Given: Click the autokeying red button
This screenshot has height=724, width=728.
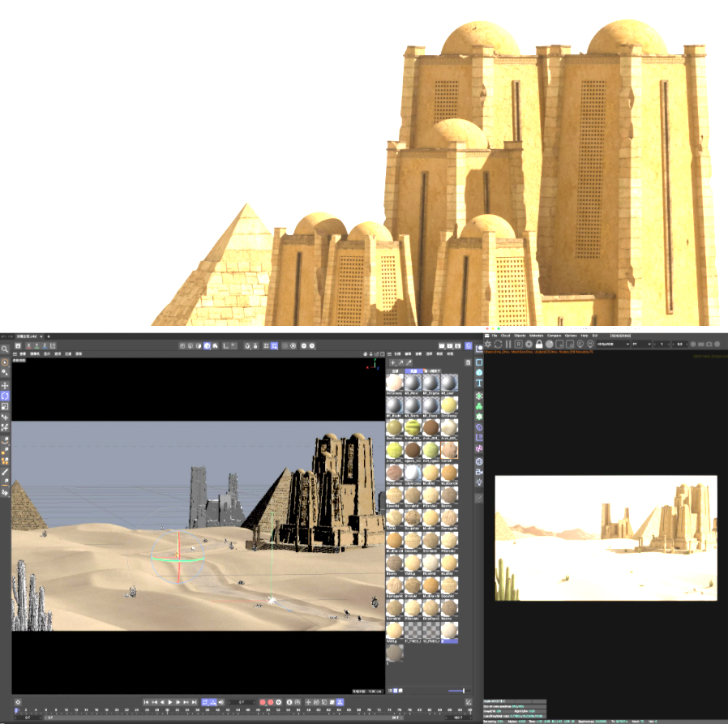Looking at the screenshot, I should click(271, 702).
